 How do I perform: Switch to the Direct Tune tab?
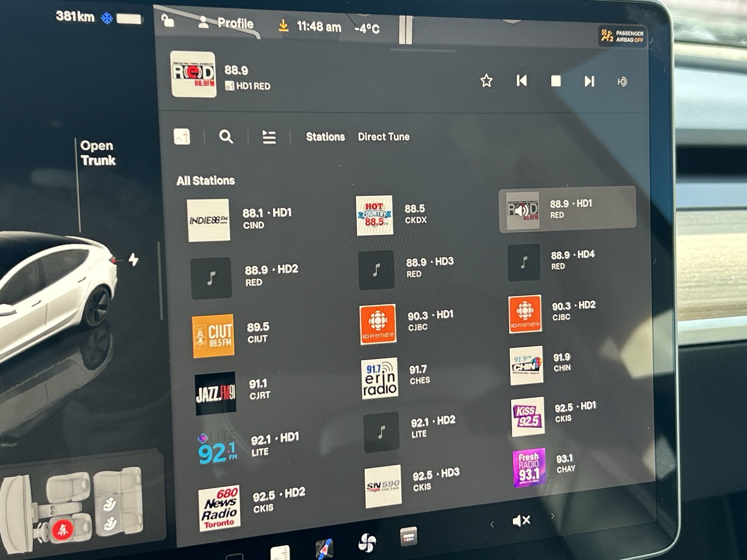pos(383,137)
